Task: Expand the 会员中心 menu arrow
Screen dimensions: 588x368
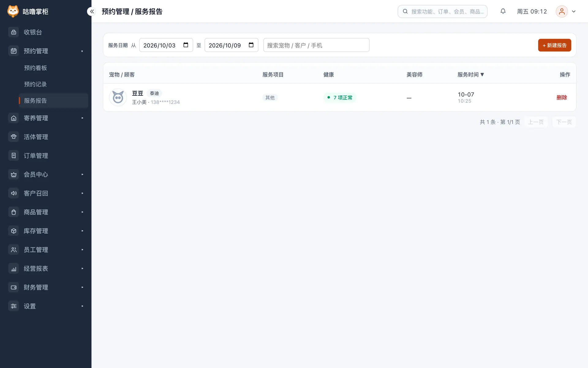Action: coord(82,174)
